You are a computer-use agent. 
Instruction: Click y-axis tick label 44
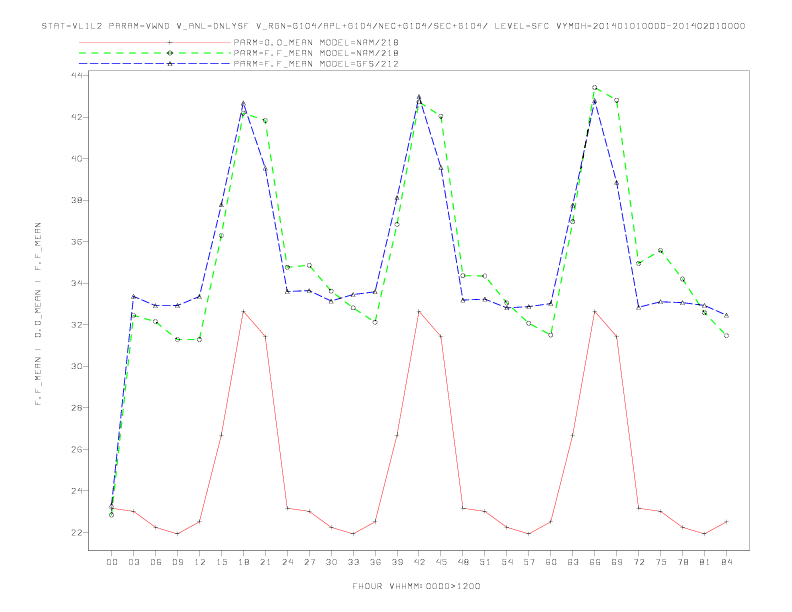coord(77,75)
